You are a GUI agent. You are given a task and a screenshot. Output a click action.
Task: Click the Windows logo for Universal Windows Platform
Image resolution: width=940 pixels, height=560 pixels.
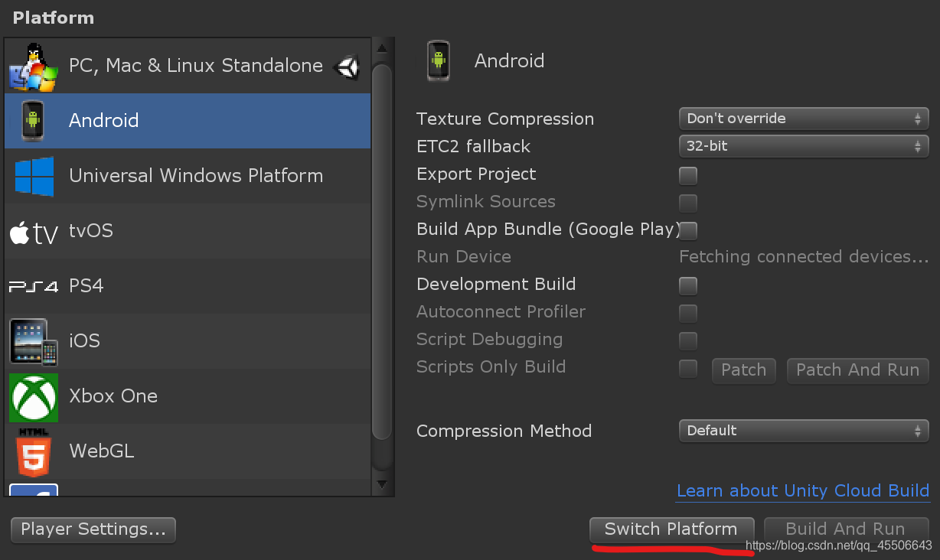[x=34, y=176]
